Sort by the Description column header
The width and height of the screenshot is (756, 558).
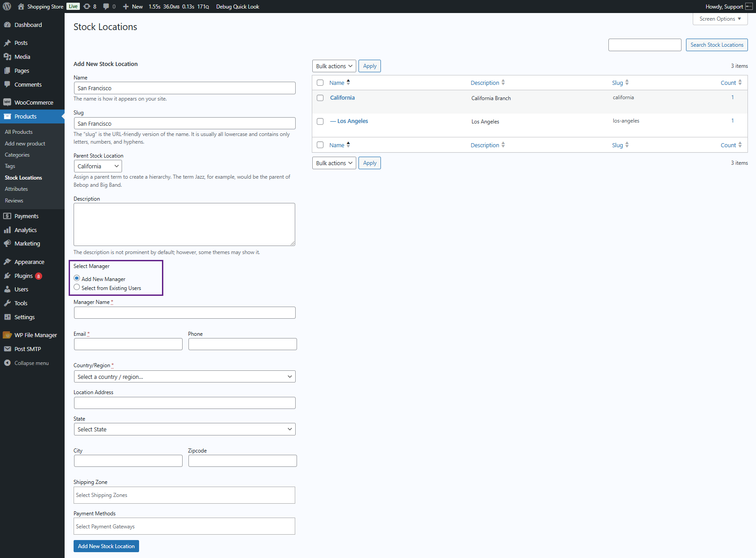coord(488,83)
